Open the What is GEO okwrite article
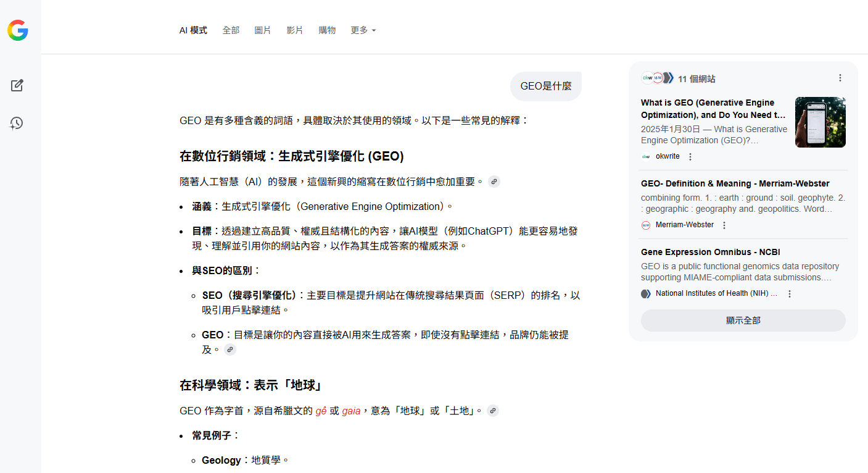868x473 pixels. 713,109
